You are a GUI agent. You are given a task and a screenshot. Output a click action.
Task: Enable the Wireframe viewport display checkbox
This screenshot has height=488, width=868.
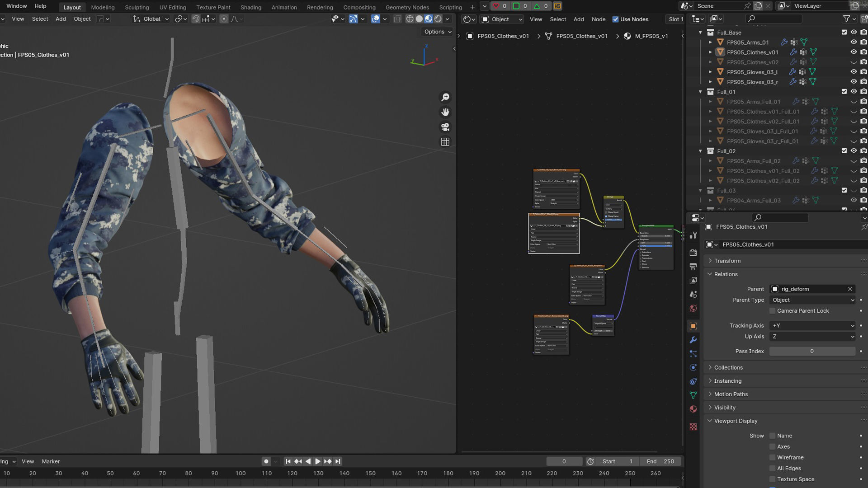coord(773,457)
